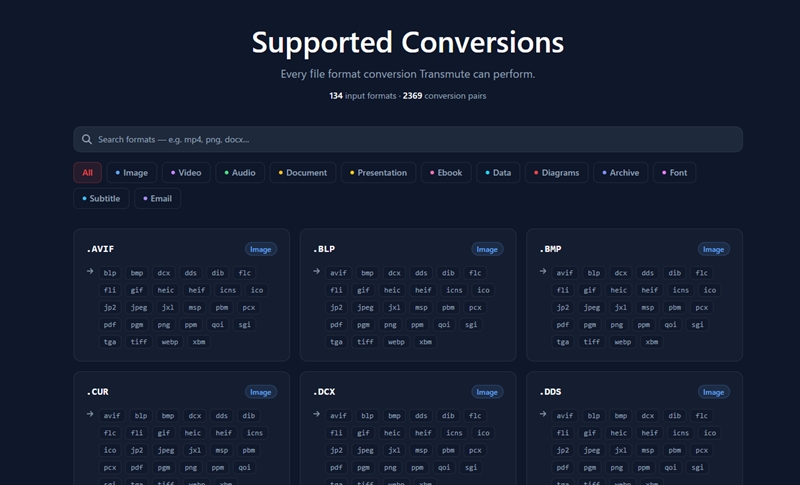Click the Image badge on .BMP card
This screenshot has width=800, height=485.
pyautogui.click(x=713, y=249)
